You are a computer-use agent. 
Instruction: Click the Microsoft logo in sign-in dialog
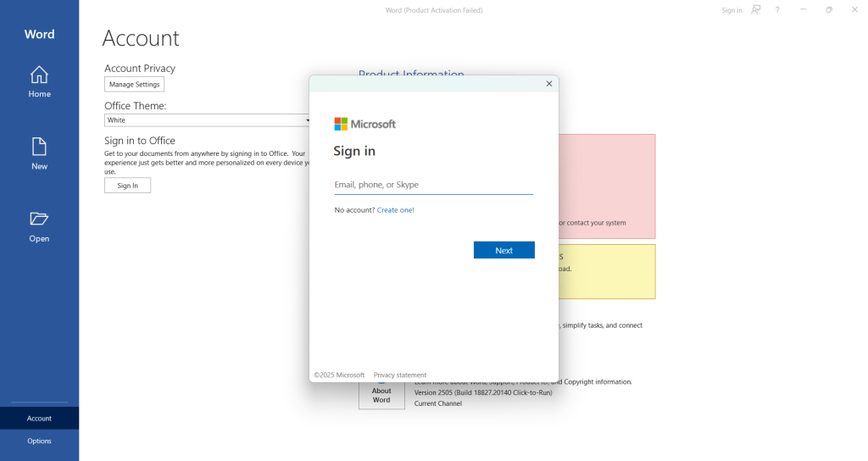point(364,124)
